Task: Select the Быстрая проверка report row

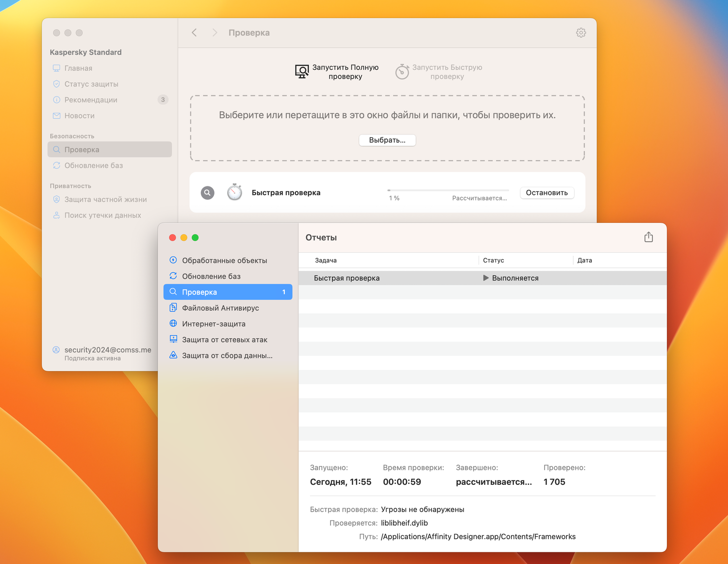Action: click(x=482, y=278)
